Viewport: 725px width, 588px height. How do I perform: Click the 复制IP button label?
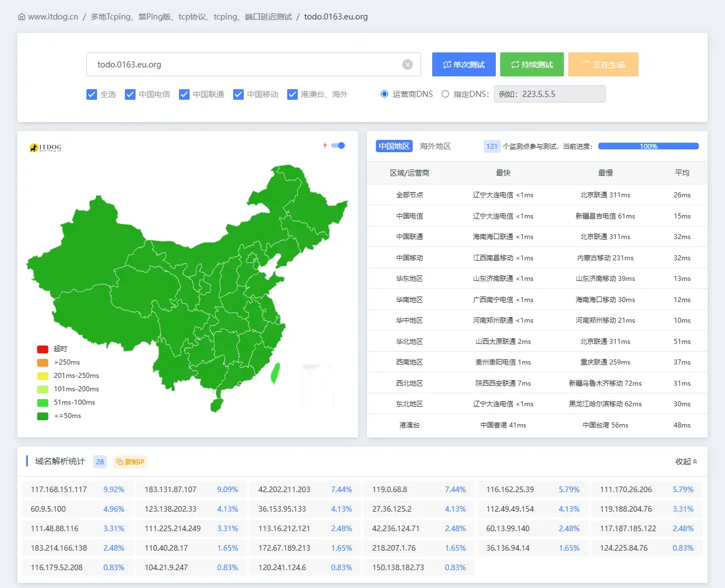[x=134, y=461]
